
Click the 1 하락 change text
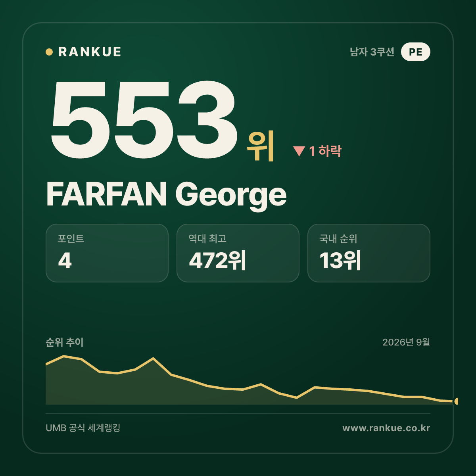coord(325,151)
